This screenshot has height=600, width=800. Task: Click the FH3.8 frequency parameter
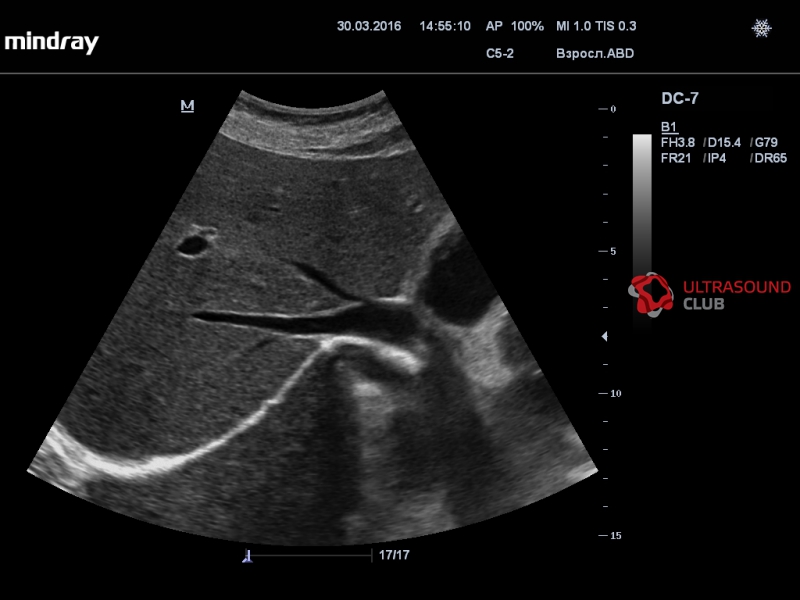pos(678,143)
